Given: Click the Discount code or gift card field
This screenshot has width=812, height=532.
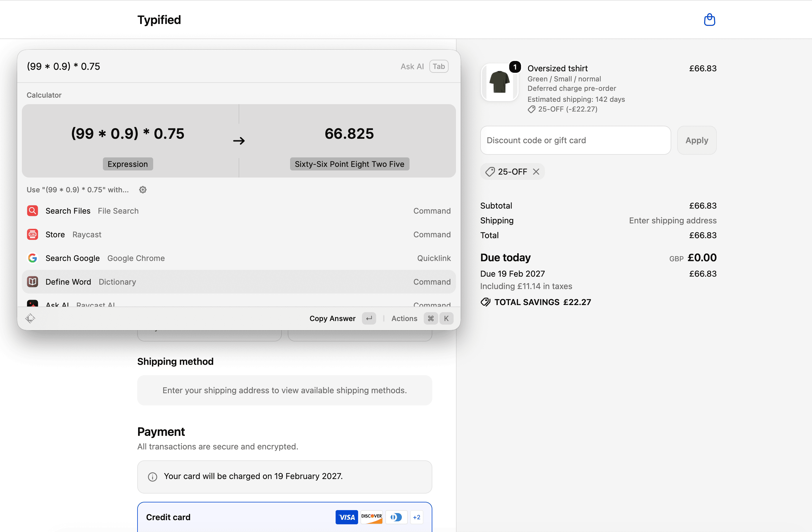Looking at the screenshot, I should pos(575,140).
